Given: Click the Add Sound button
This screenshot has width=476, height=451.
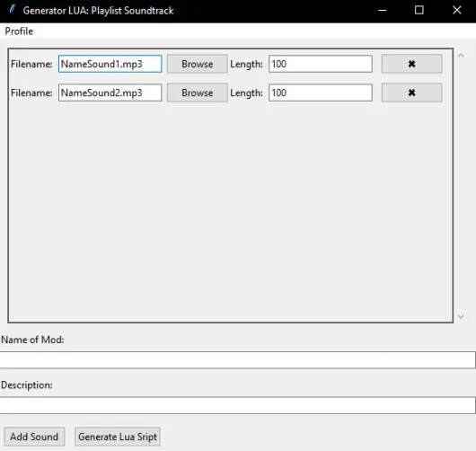Looking at the screenshot, I should tap(34, 437).
